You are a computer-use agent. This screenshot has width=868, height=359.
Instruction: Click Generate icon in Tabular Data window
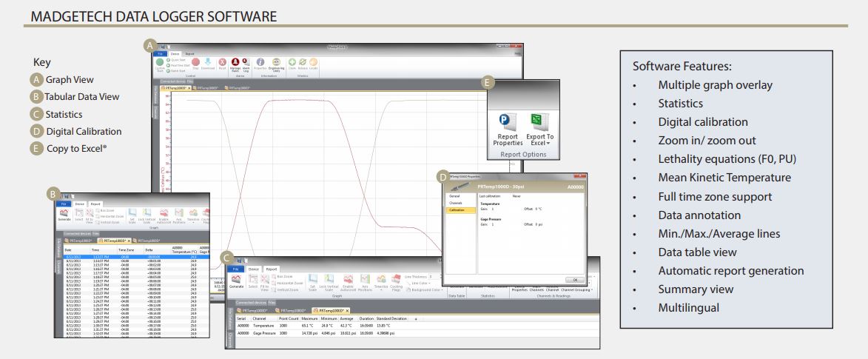(x=64, y=212)
